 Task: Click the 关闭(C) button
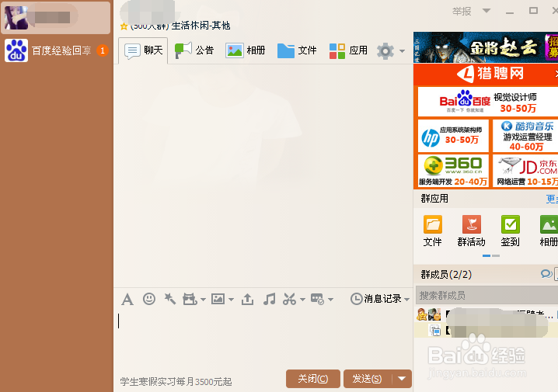[313, 379]
